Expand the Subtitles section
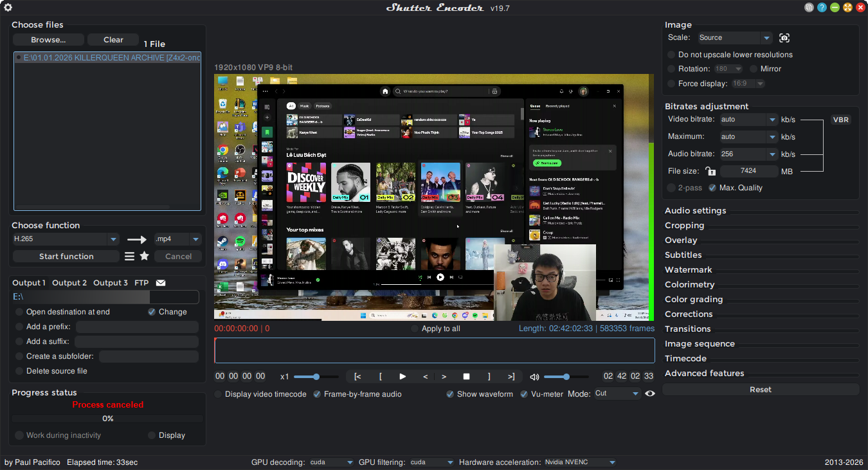868x470 pixels. [x=683, y=255]
